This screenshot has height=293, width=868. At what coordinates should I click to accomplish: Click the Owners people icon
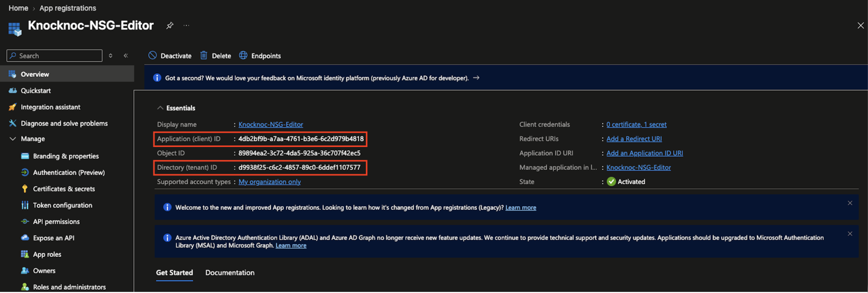click(25, 271)
